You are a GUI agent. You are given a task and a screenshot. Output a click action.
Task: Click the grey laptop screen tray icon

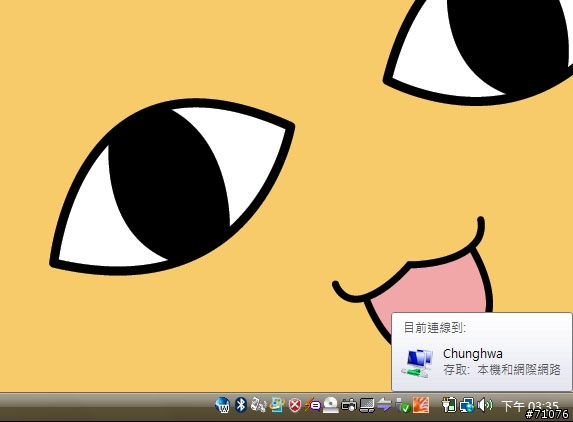367,405
